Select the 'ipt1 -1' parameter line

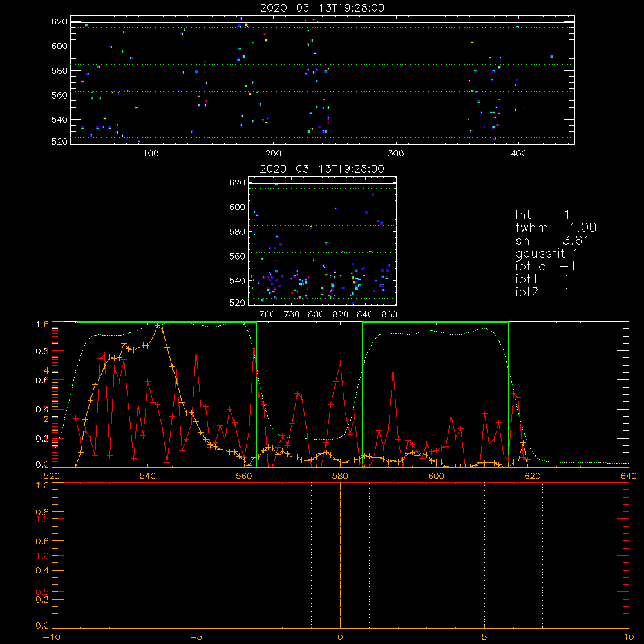pyautogui.click(x=542, y=279)
